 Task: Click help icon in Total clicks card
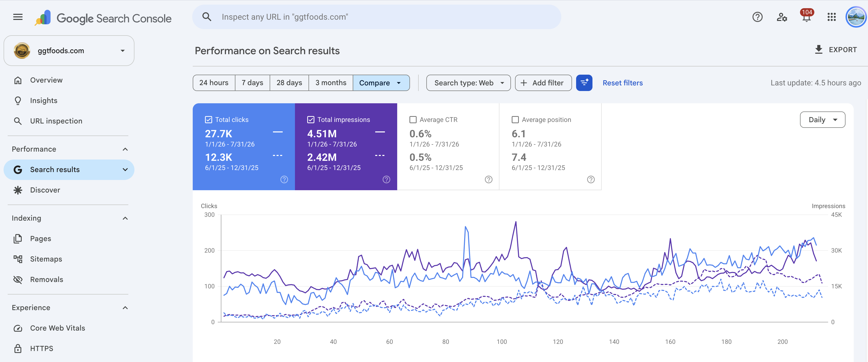coord(284,180)
